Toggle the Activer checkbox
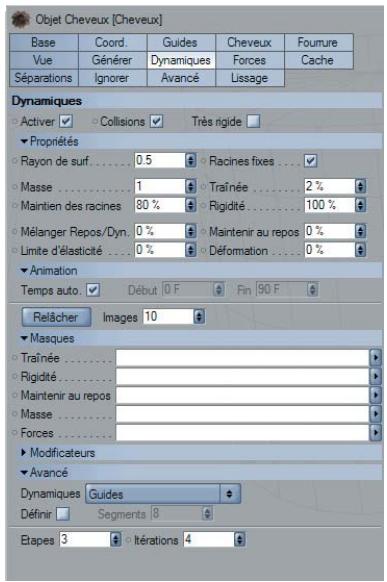The image size is (387, 582). coord(66,121)
